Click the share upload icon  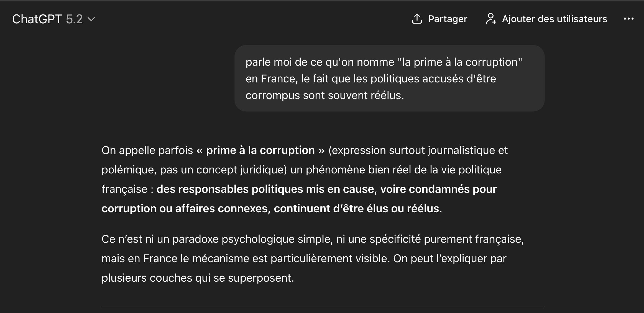pos(417,19)
